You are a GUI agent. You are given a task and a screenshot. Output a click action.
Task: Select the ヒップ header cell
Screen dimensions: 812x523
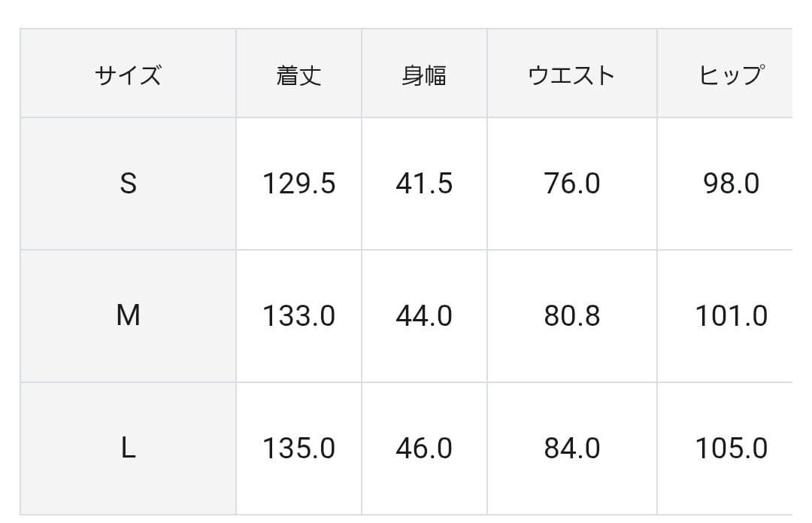731,75
